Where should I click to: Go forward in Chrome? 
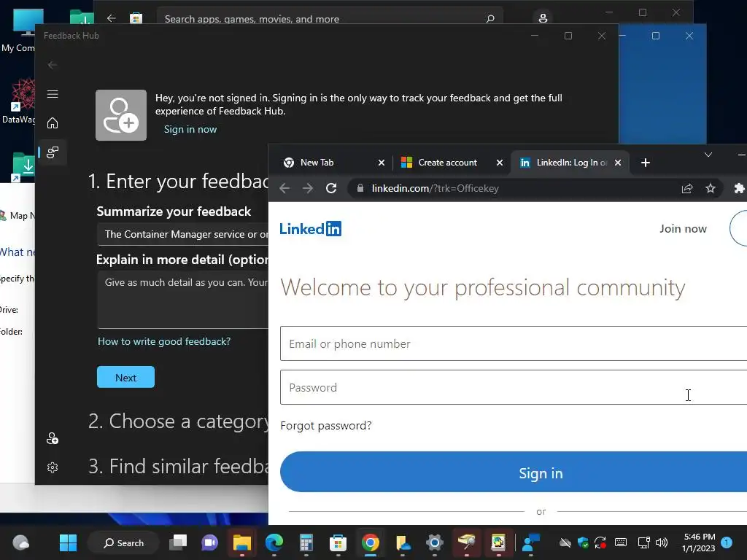(308, 188)
